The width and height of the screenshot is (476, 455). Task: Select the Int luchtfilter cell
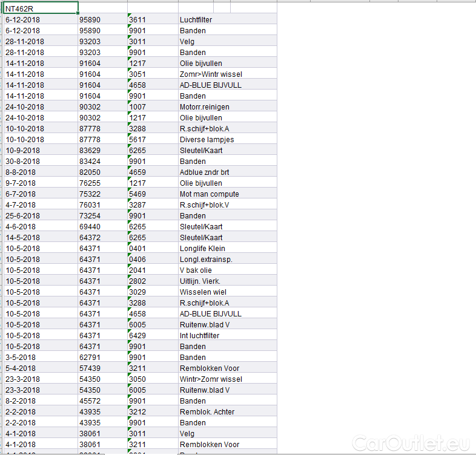click(x=199, y=335)
